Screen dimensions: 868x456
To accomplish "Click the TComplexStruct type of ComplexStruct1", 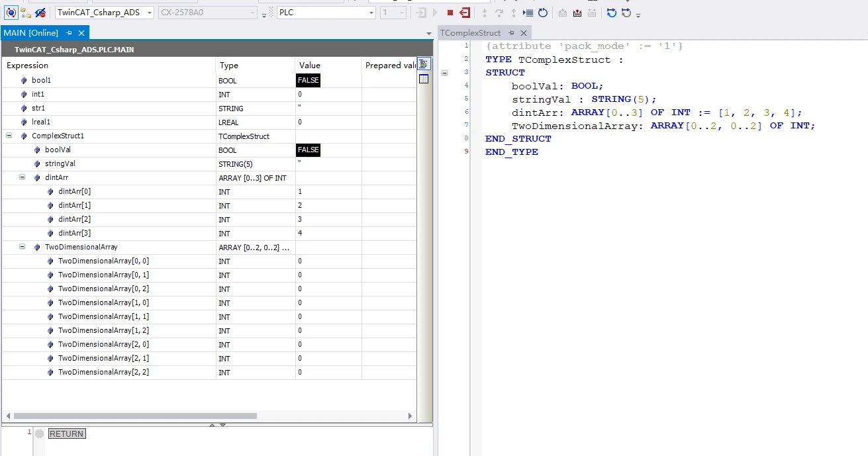I will [244, 136].
